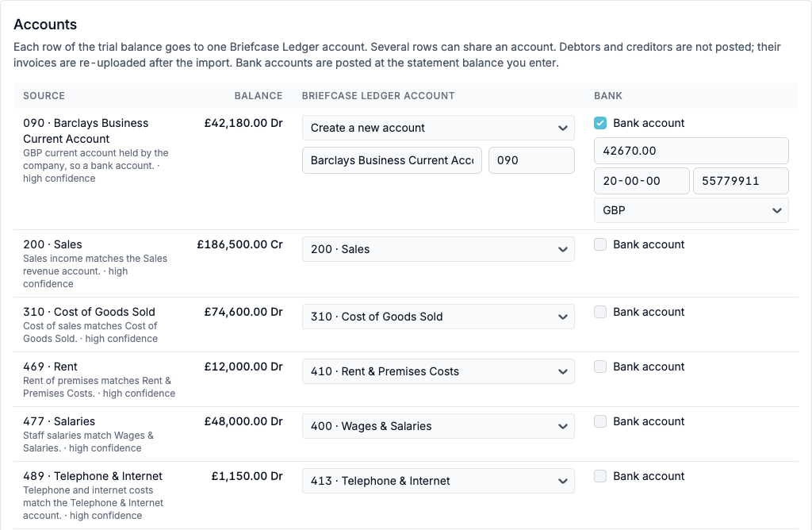This screenshot has height=530, width=812.
Task: Select the source text '489 · Telephone & Internet'
Action: click(x=93, y=476)
